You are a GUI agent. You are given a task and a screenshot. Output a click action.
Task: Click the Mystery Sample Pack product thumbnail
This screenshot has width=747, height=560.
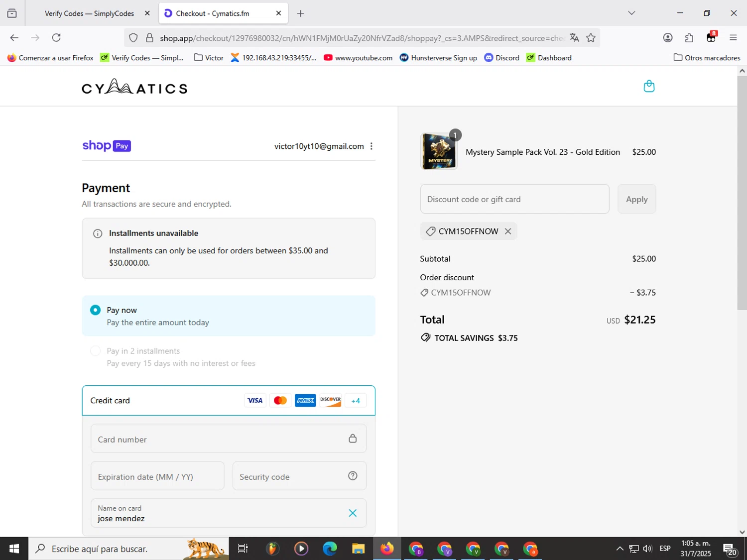tap(439, 151)
